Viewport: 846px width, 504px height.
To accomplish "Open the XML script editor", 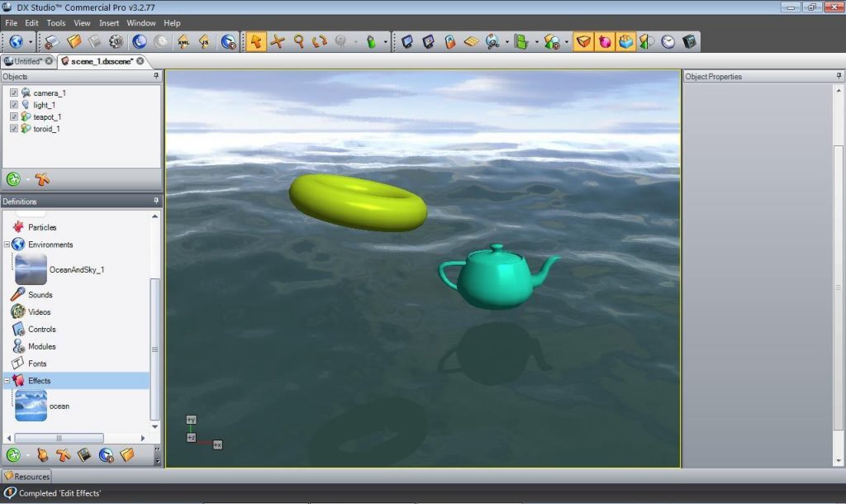I will click(183, 41).
